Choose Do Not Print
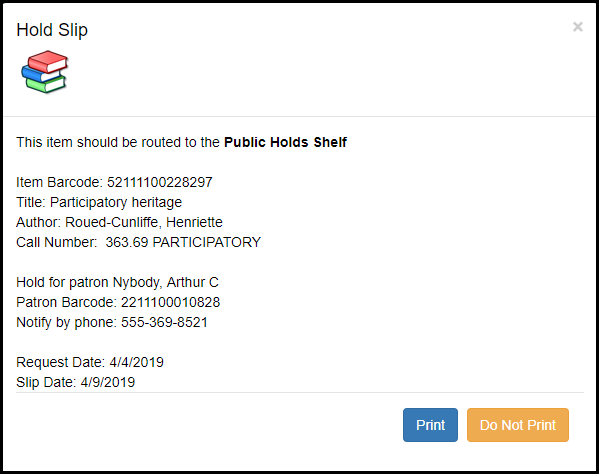599x474 pixels. [518, 425]
